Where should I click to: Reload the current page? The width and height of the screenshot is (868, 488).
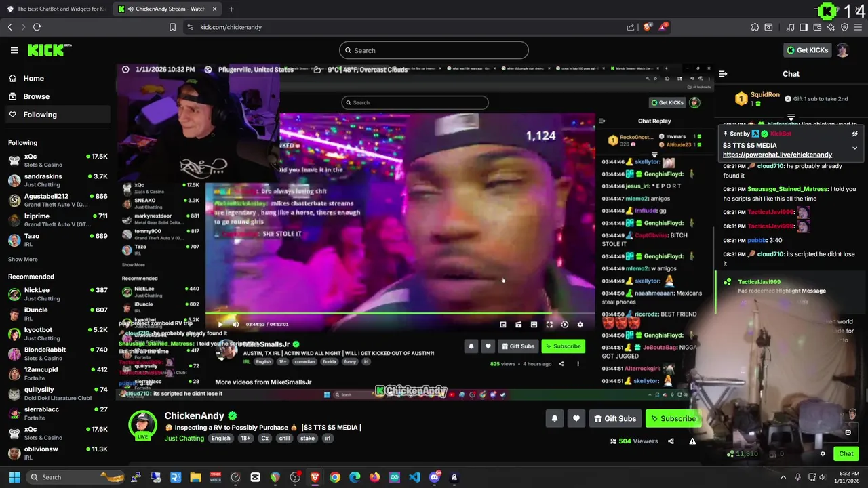pos(37,27)
